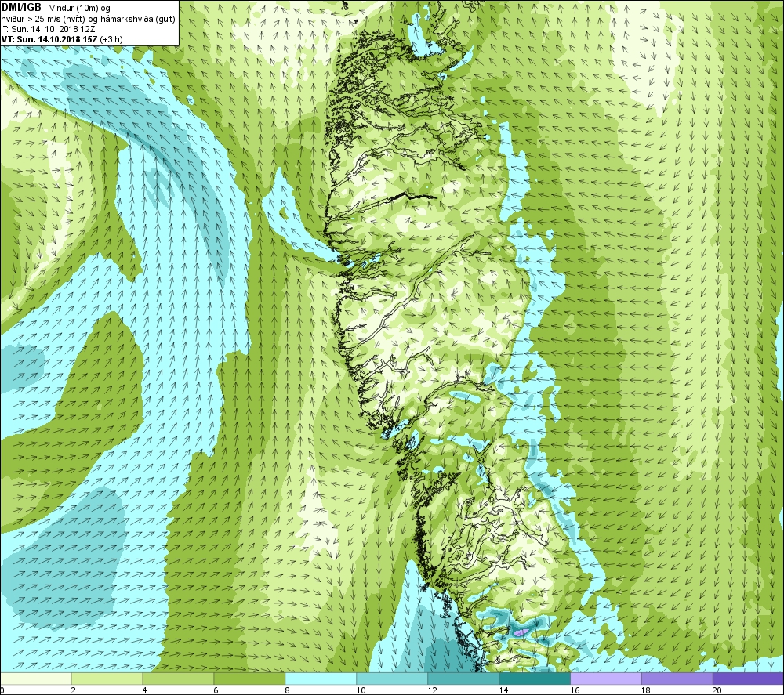The image size is (784, 695).
Task: Click the 'IT: Sun. 14. 10. 2018 12Z' line
Action: (48, 29)
